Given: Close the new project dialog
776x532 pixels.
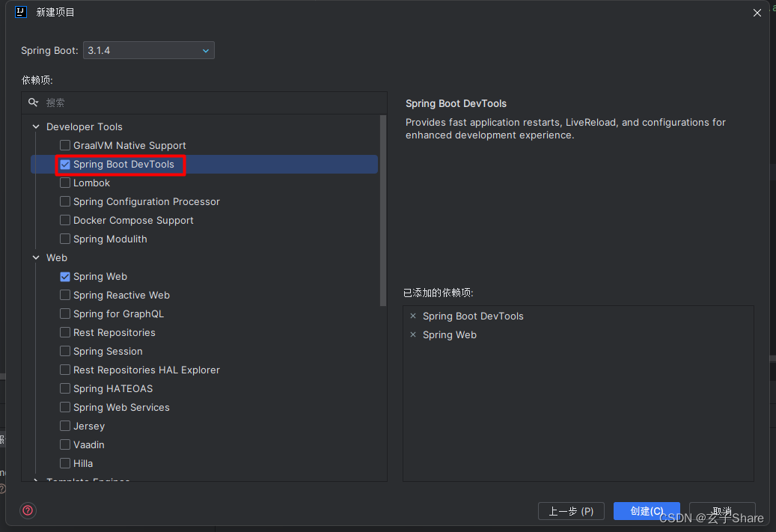Looking at the screenshot, I should coord(757,13).
